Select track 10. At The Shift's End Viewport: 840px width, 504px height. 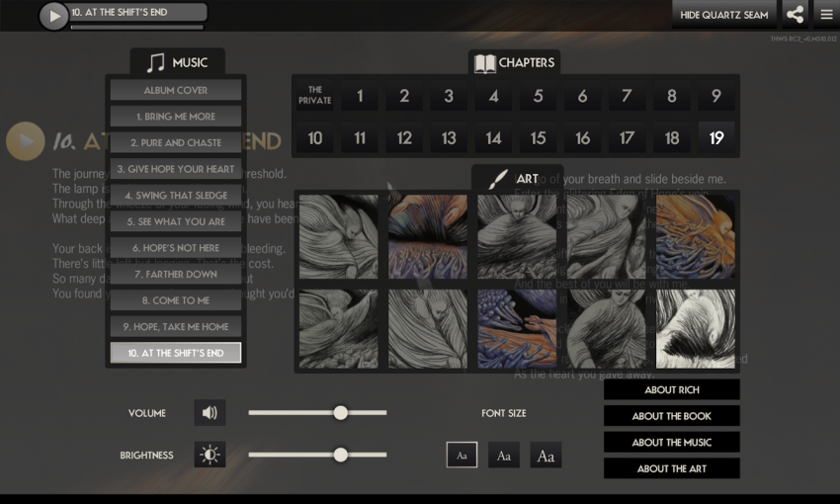[x=176, y=353]
